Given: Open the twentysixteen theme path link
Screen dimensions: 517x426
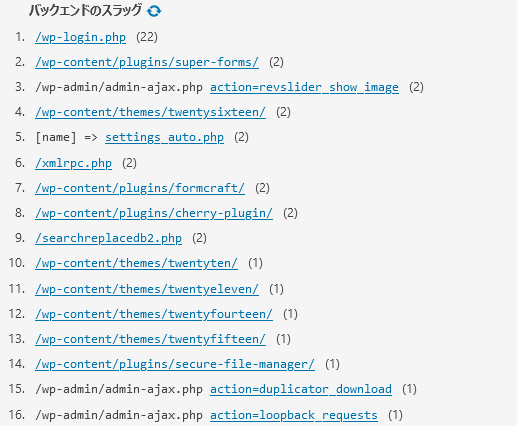Looking at the screenshot, I should (x=150, y=112).
